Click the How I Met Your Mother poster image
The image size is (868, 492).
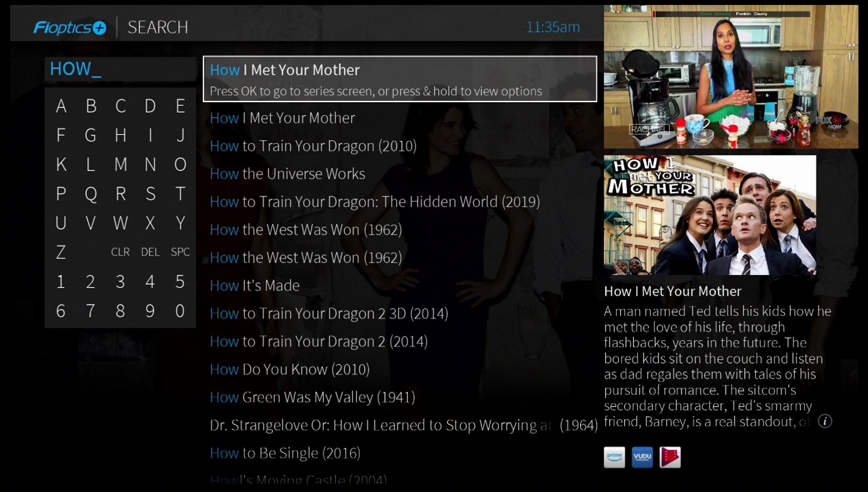pyautogui.click(x=710, y=215)
